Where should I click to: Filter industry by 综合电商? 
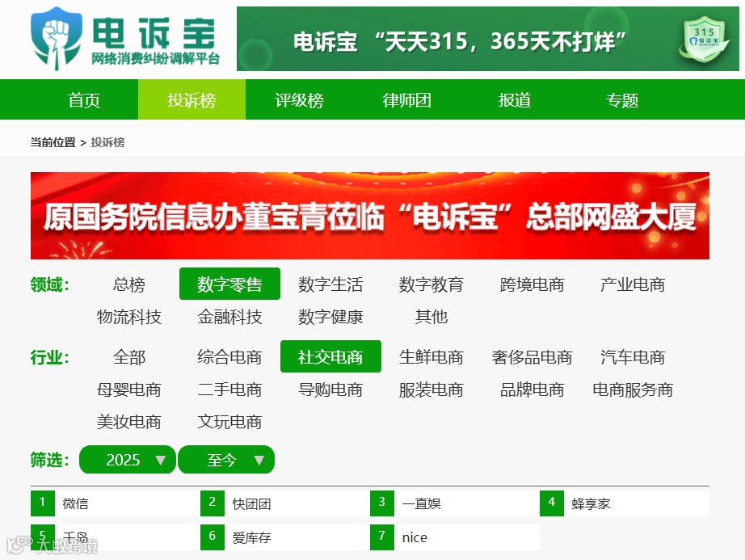coord(229,356)
